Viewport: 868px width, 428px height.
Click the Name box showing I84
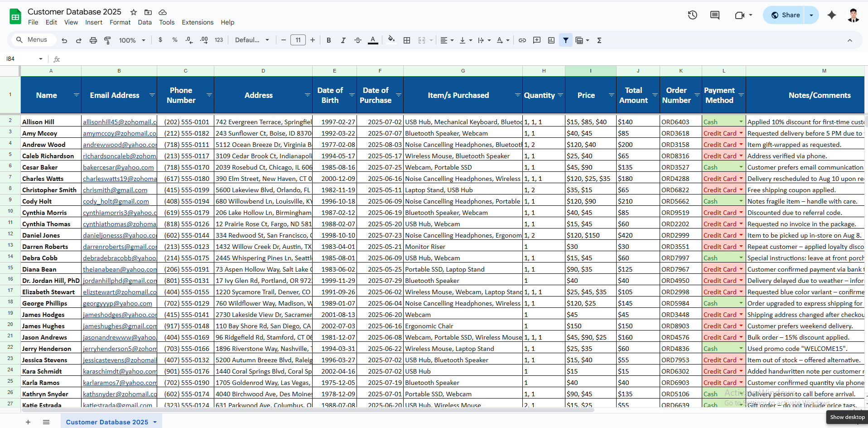pyautogui.click(x=24, y=59)
